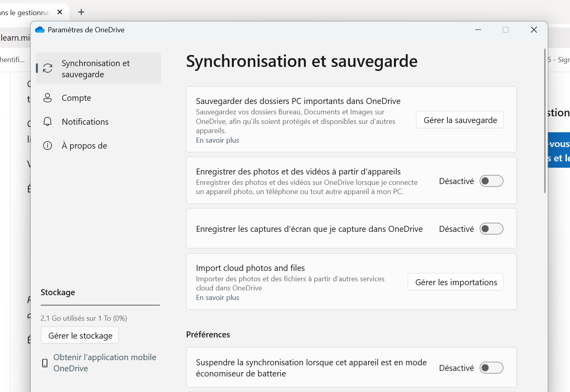Open a new browser tab with plus icon

[81, 12]
